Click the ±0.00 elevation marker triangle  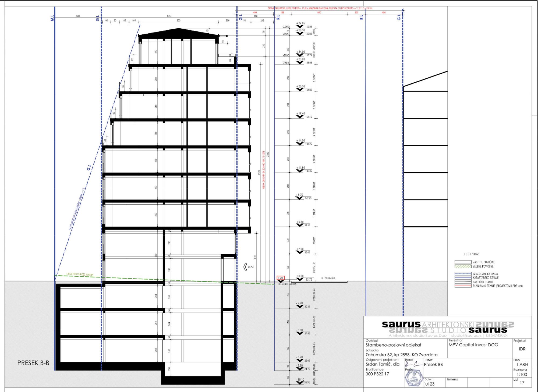300,279
